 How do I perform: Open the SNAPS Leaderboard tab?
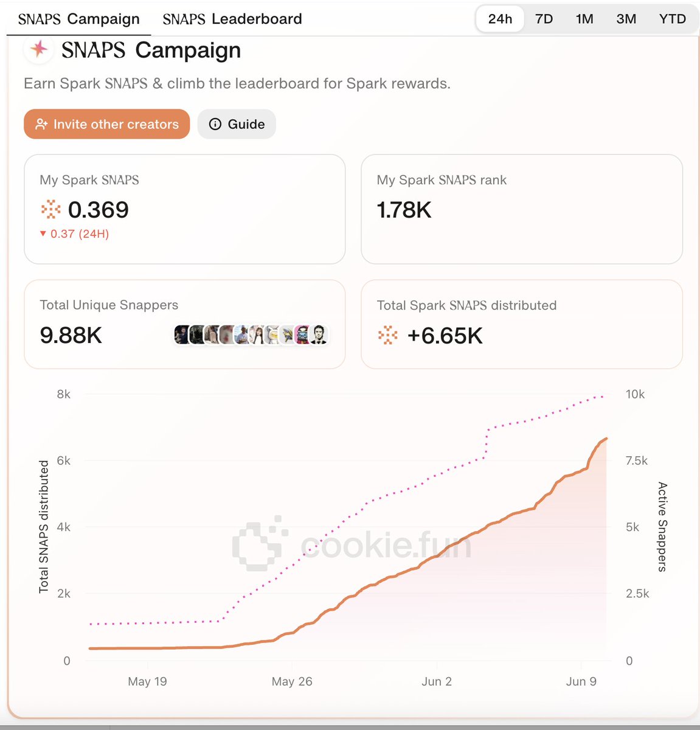click(x=232, y=19)
